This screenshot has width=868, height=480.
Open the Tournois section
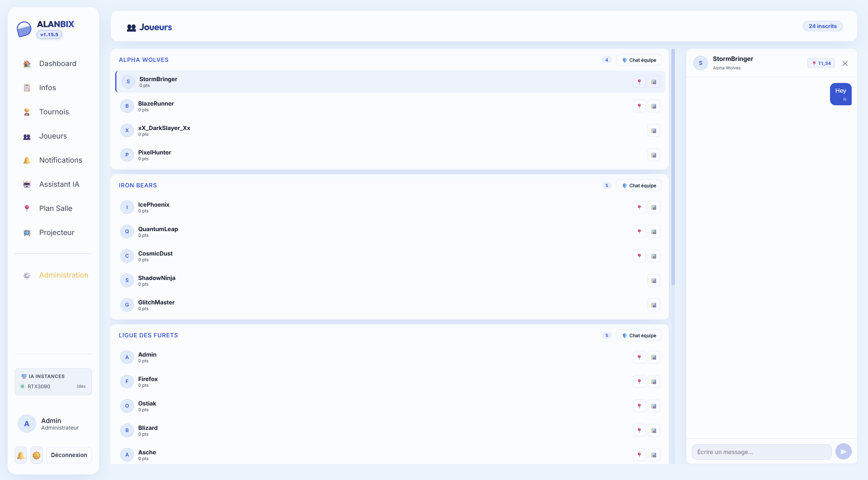tap(53, 112)
